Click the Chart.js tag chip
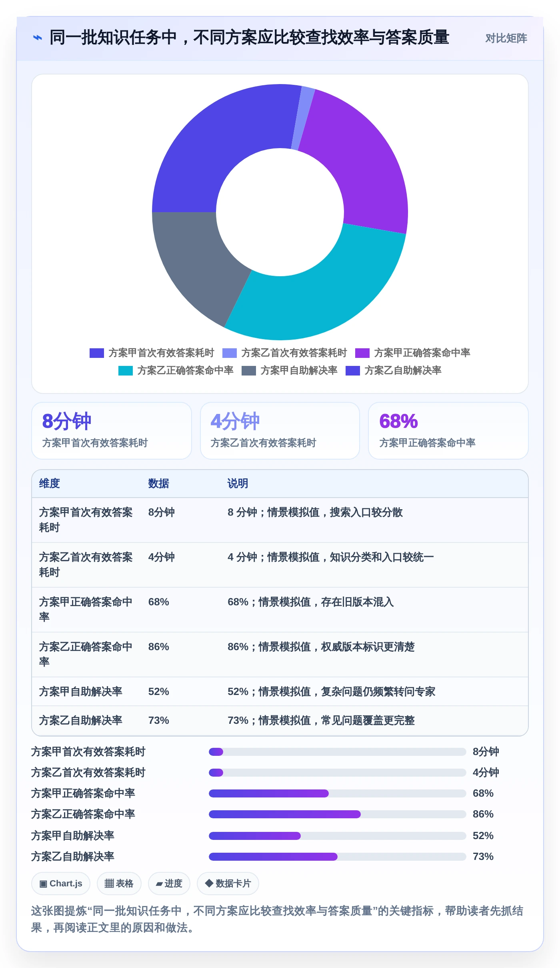 (x=61, y=884)
